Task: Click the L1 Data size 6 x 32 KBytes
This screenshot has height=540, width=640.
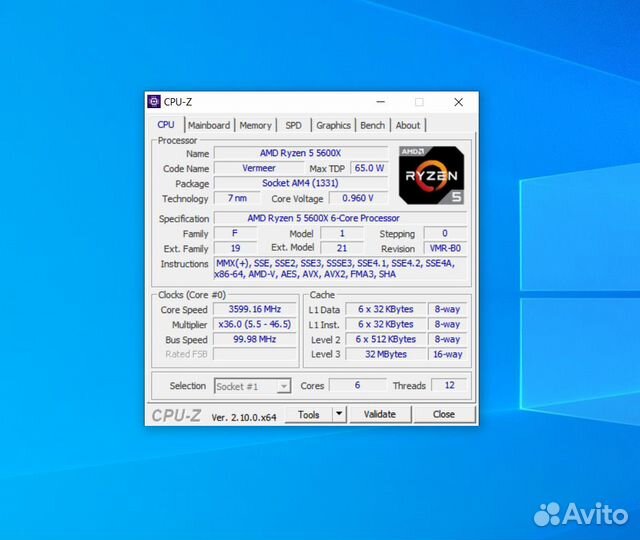Action: pyautogui.click(x=386, y=309)
